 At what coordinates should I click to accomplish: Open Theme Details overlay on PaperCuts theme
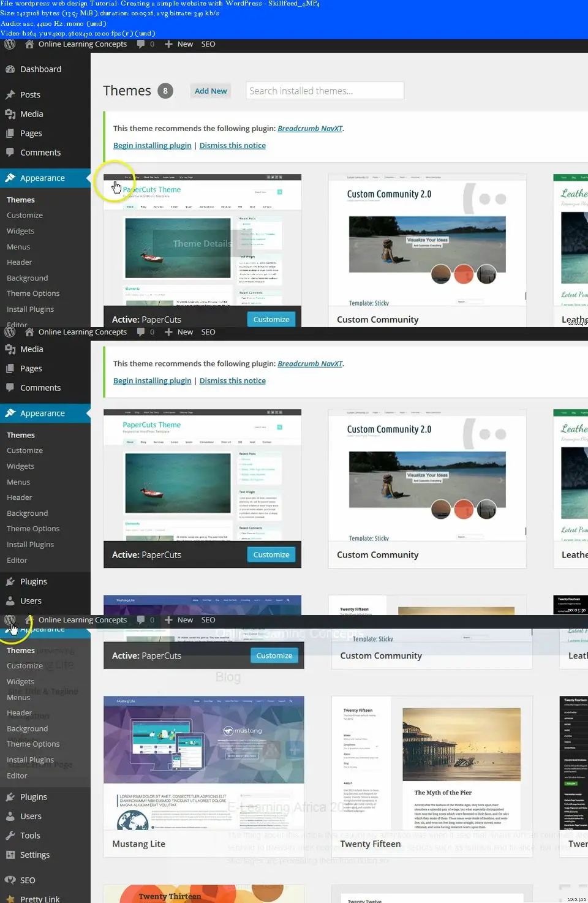[202, 243]
